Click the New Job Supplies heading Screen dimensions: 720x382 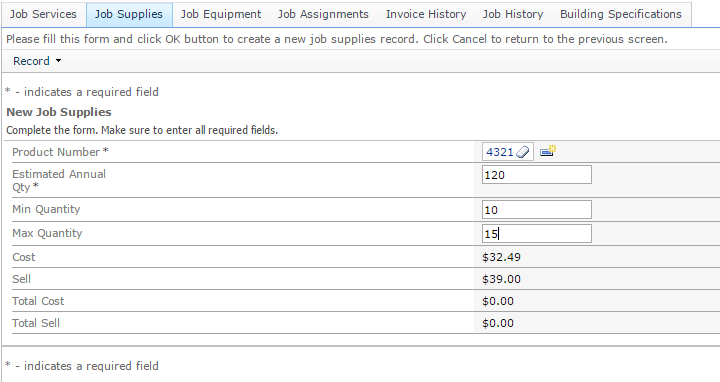point(59,112)
